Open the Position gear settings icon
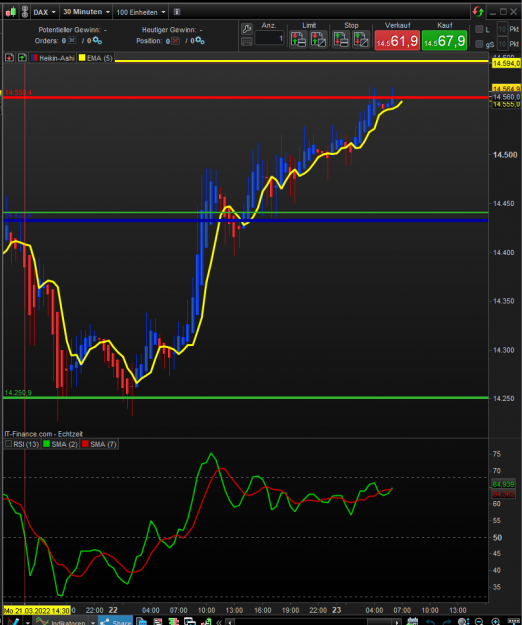This screenshot has width=522, height=625. 200,41
